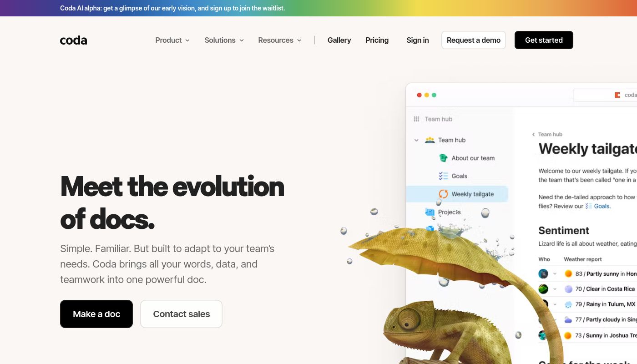Open the Product dropdown menu

(x=172, y=40)
